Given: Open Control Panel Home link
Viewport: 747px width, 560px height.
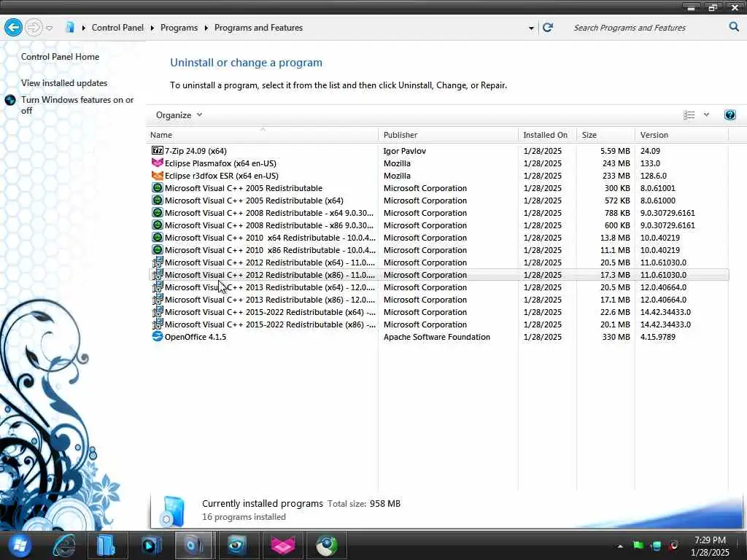Looking at the screenshot, I should click(x=60, y=57).
